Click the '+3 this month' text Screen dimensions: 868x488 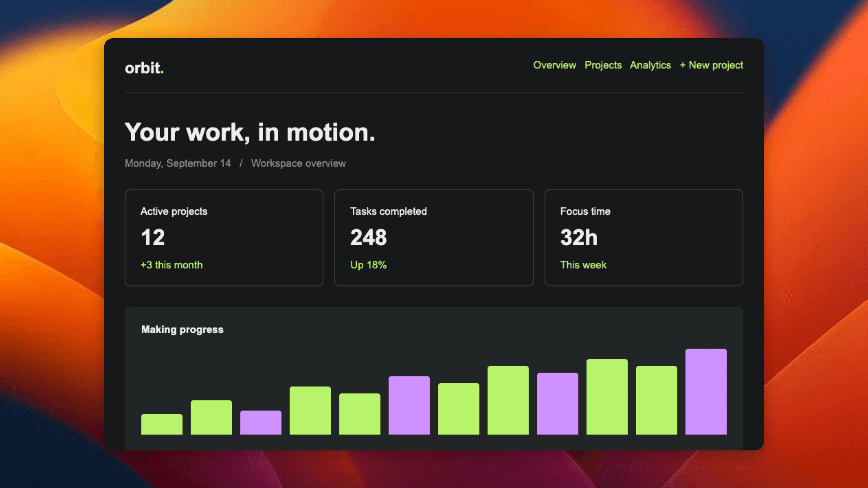coord(172,265)
